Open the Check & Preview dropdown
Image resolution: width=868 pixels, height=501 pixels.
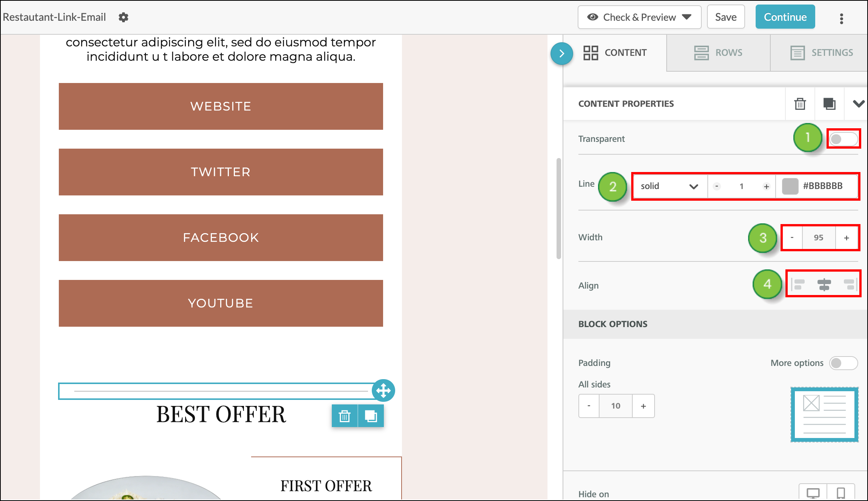[x=639, y=17]
